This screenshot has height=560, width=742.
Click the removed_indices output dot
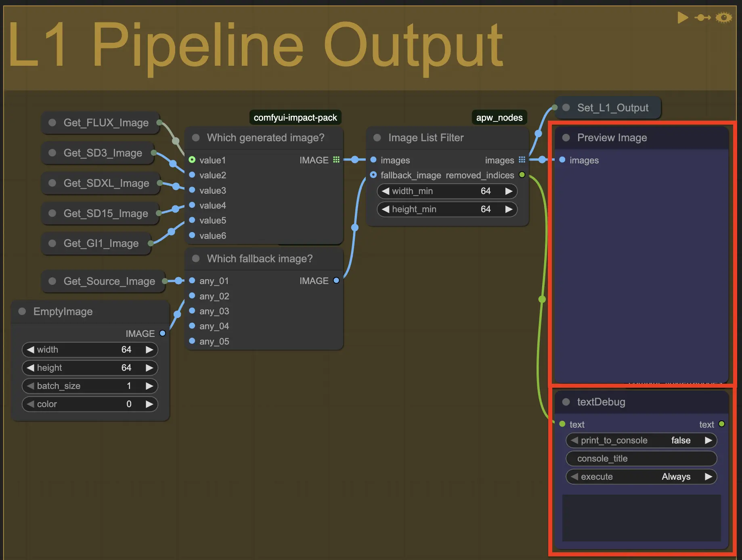tap(522, 175)
